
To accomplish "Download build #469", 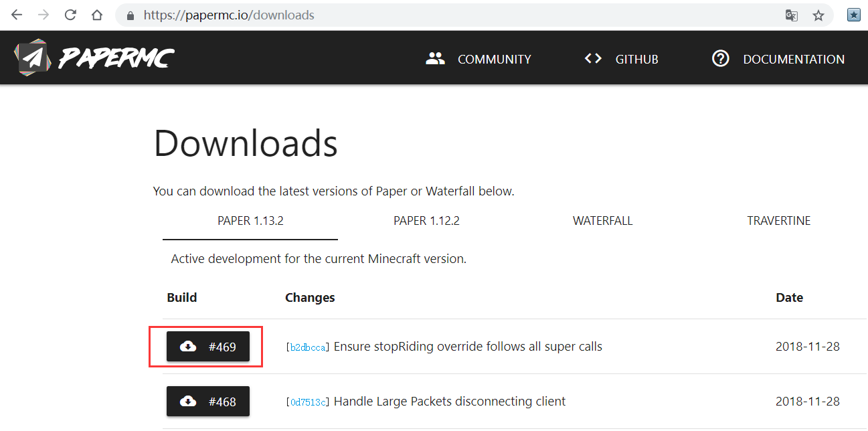I will coord(208,346).
